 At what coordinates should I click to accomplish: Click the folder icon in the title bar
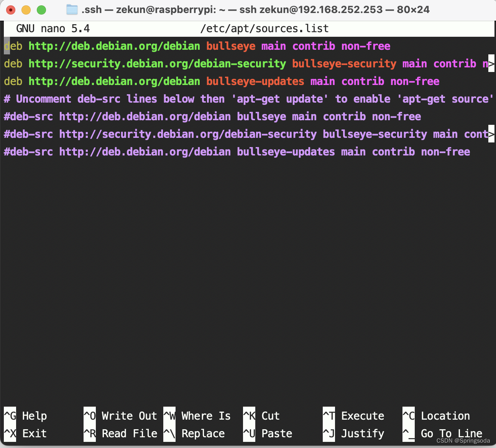pos(72,10)
